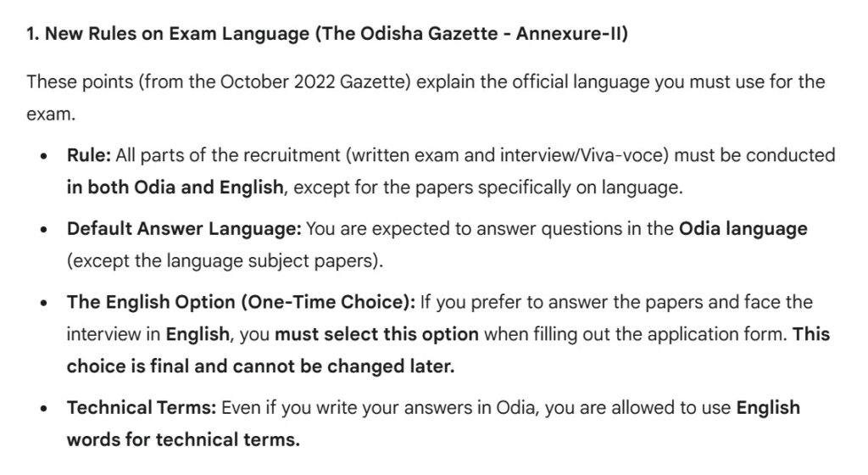Click the bold "Rule:" label
This screenshot has height=475, width=868.
point(87,156)
